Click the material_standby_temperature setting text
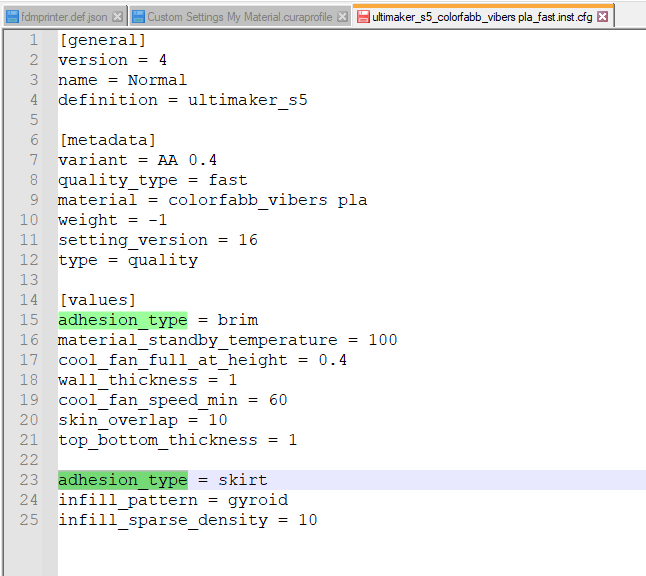This screenshot has width=646, height=576. [197, 340]
